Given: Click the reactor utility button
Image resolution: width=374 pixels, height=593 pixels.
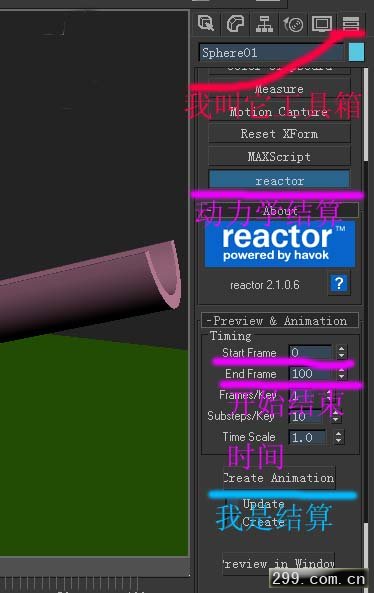Looking at the screenshot, I should (279, 180).
